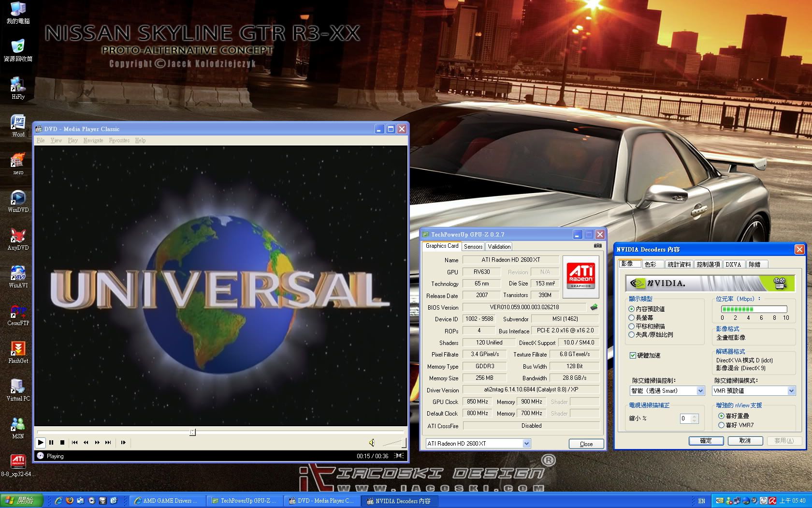
Task: Expand the ATI Radeon HD 2600 XT dropdown
Action: (526, 444)
